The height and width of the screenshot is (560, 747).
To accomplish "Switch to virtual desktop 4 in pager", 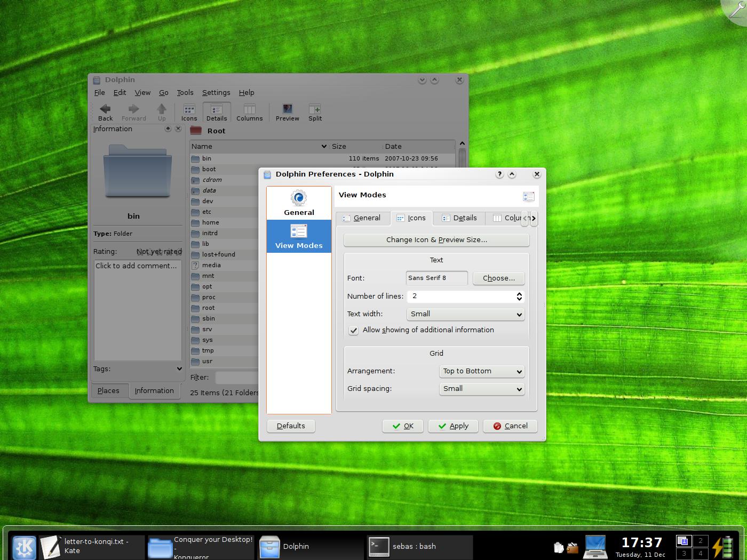I will click(701, 554).
